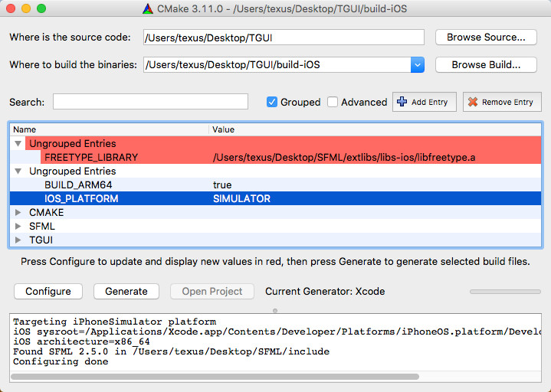Screen dimensions: 551x392
Task: Click the disabled Open Project button
Action: 212,291
